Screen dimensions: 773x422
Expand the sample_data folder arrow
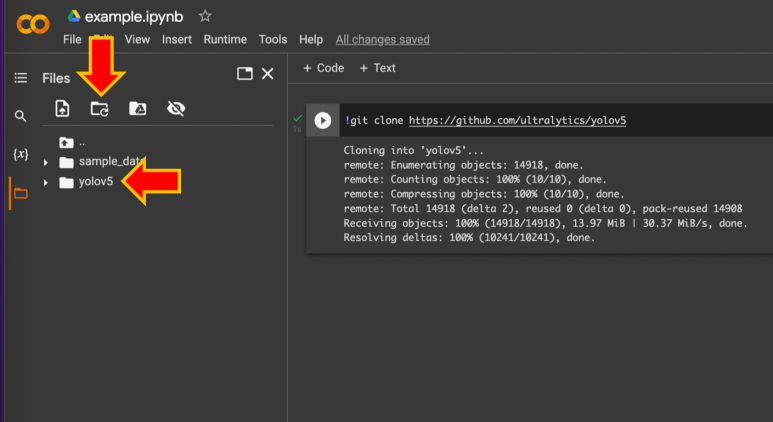coord(46,162)
